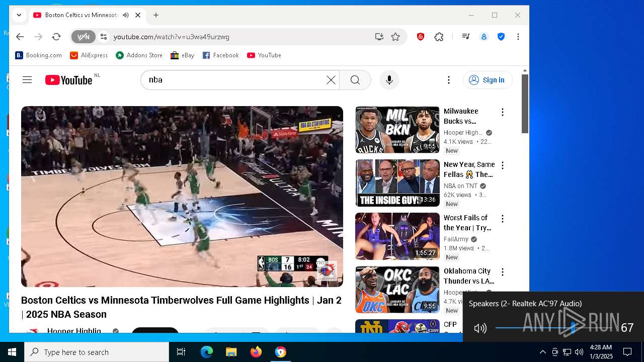
Task: Open the tray volume speaker icon
Action: click(x=579, y=352)
